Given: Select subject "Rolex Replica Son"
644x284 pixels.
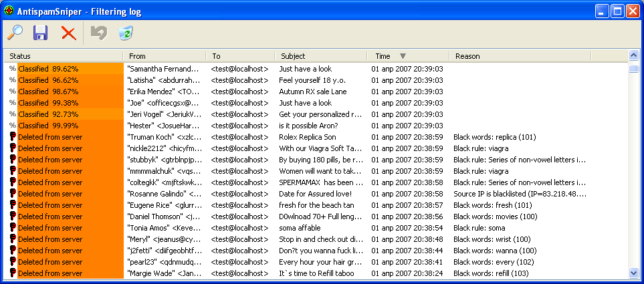Looking at the screenshot, I should point(308,137).
